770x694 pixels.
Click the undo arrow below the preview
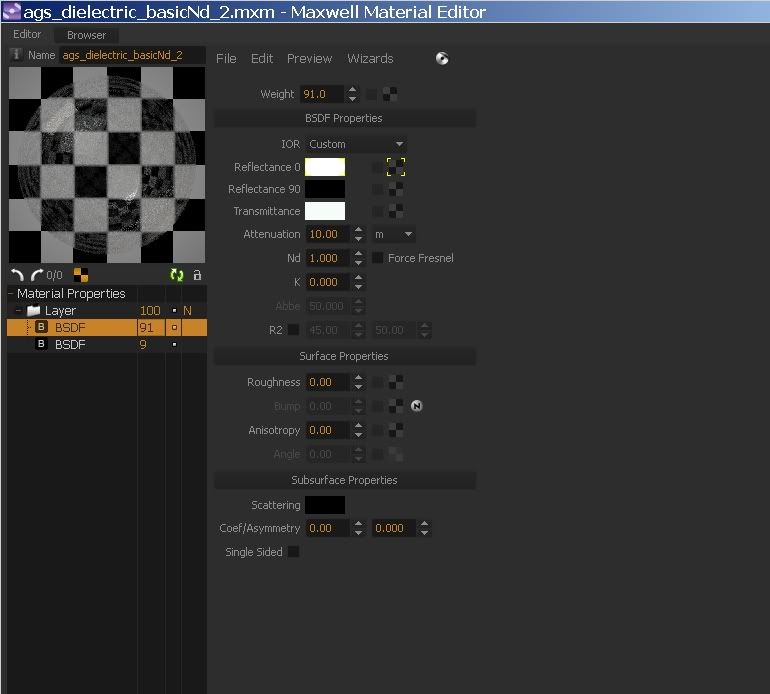click(x=17, y=275)
